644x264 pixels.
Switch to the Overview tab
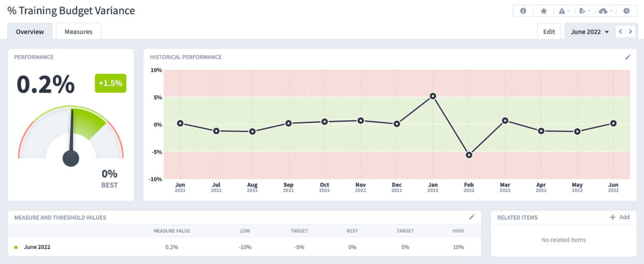point(30,32)
